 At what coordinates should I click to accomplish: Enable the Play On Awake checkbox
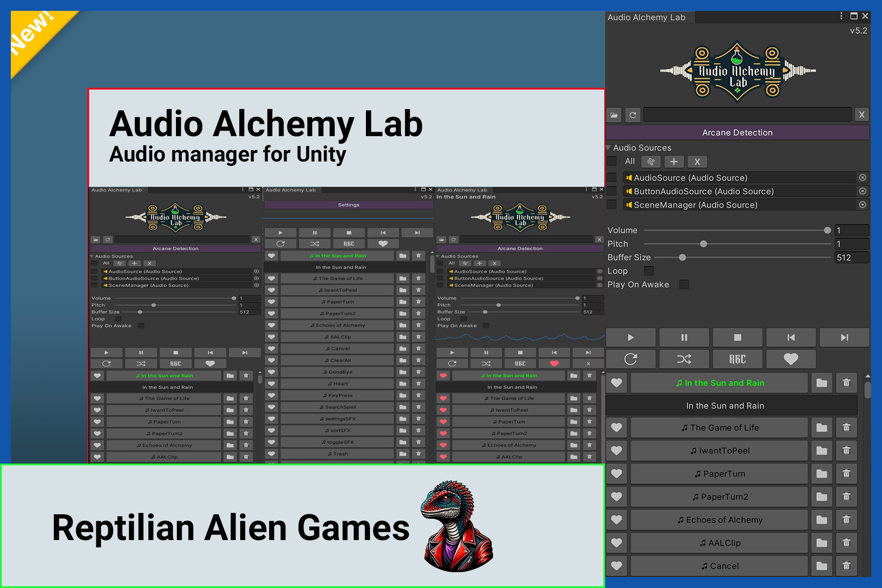(x=684, y=284)
